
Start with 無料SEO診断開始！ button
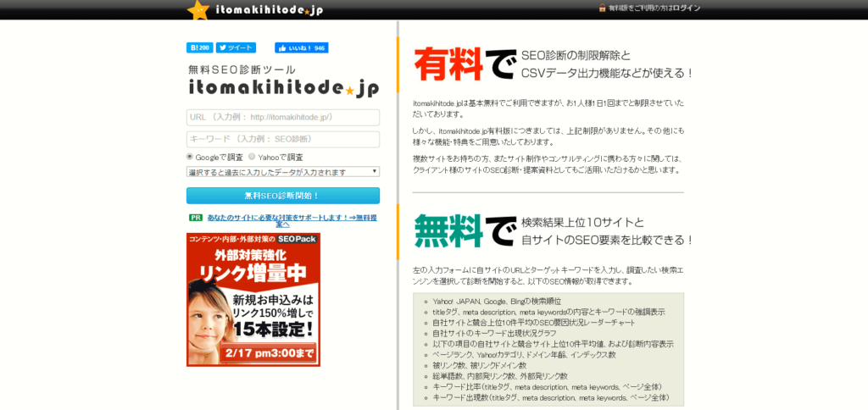pyautogui.click(x=283, y=196)
